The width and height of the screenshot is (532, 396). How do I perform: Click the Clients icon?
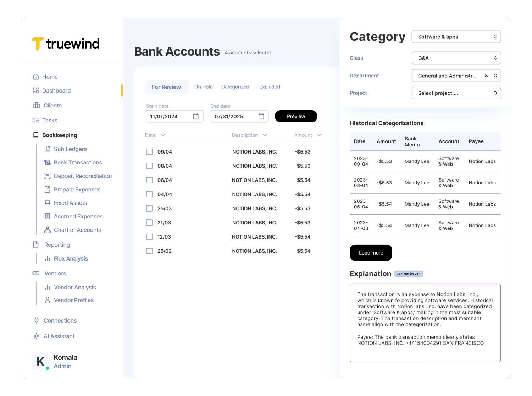click(x=37, y=105)
